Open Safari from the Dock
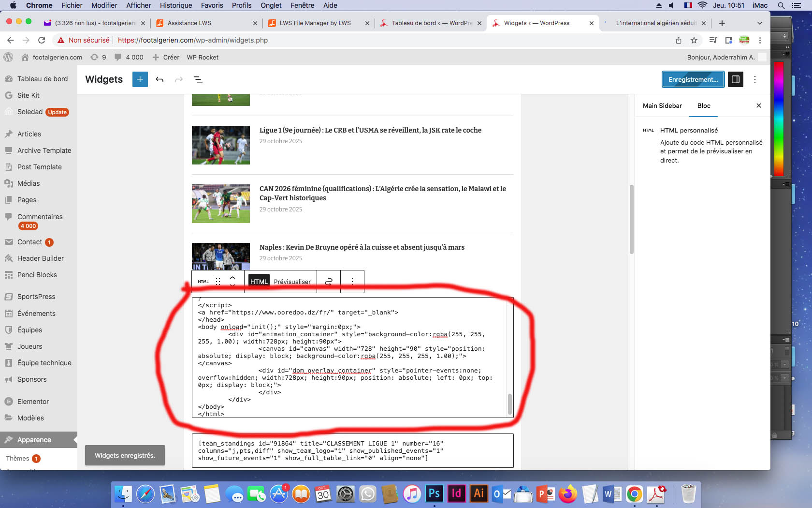The height and width of the screenshot is (508, 812). point(145,494)
